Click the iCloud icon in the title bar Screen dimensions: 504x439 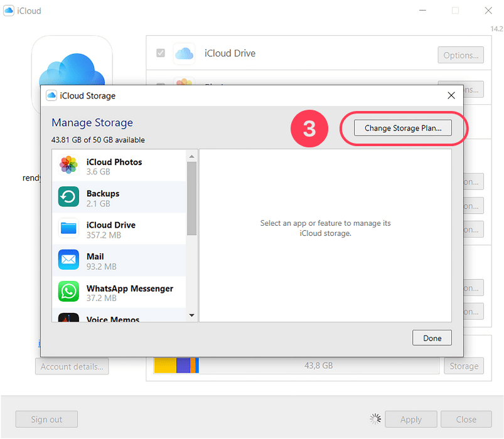coord(9,10)
